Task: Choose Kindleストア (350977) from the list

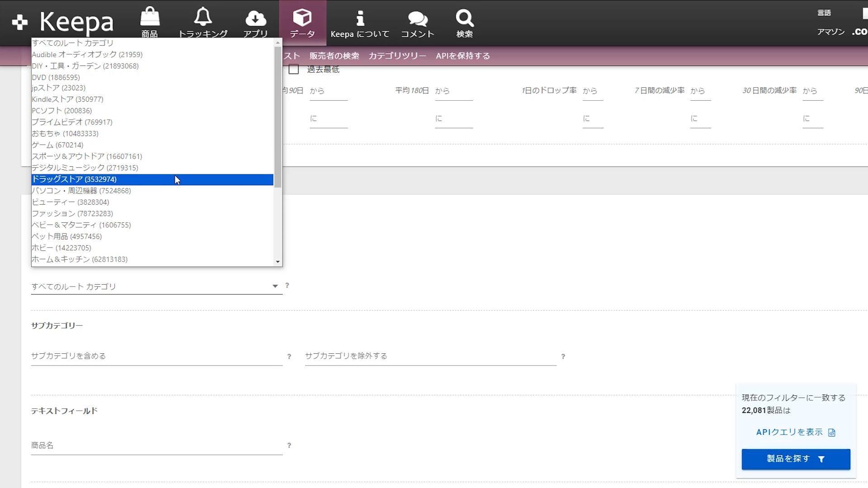Action: (x=68, y=99)
